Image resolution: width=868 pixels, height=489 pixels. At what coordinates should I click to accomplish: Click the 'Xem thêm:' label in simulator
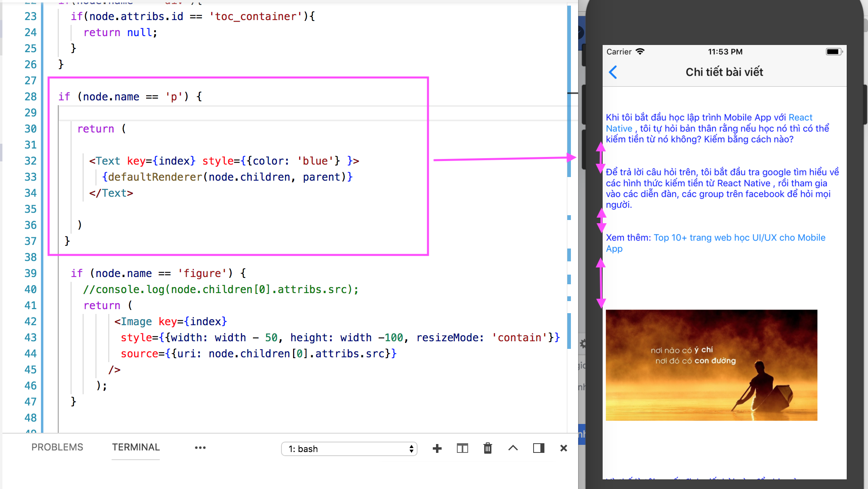pyautogui.click(x=628, y=238)
